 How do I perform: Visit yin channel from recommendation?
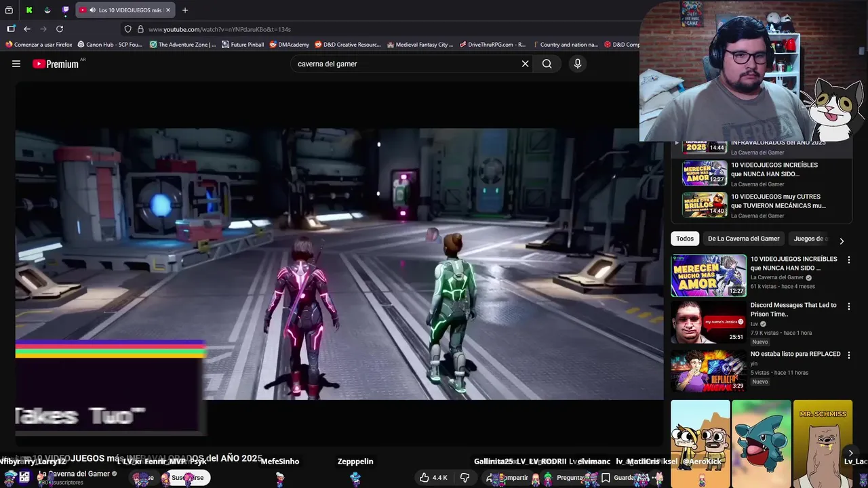point(753,364)
